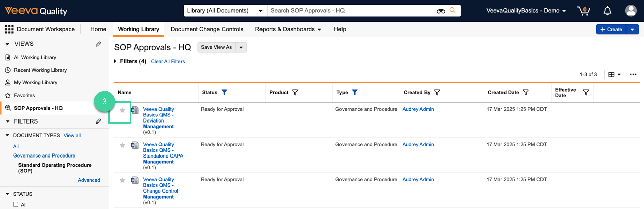Click the Create button
The image size is (644, 209).
pos(611,30)
